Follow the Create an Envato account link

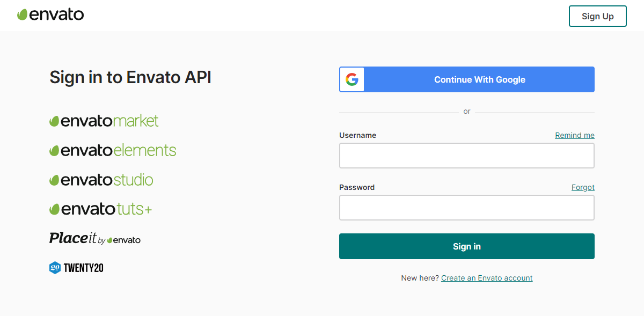(x=487, y=278)
